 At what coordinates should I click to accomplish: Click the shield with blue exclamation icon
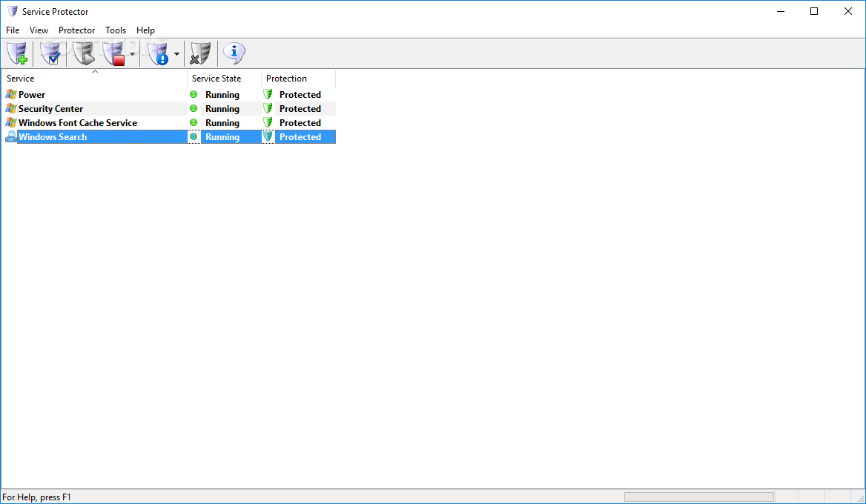(x=159, y=53)
